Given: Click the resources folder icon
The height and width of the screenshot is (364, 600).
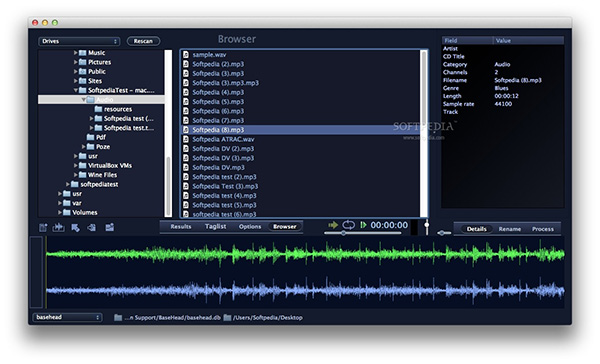Looking at the screenshot, I should tap(98, 109).
